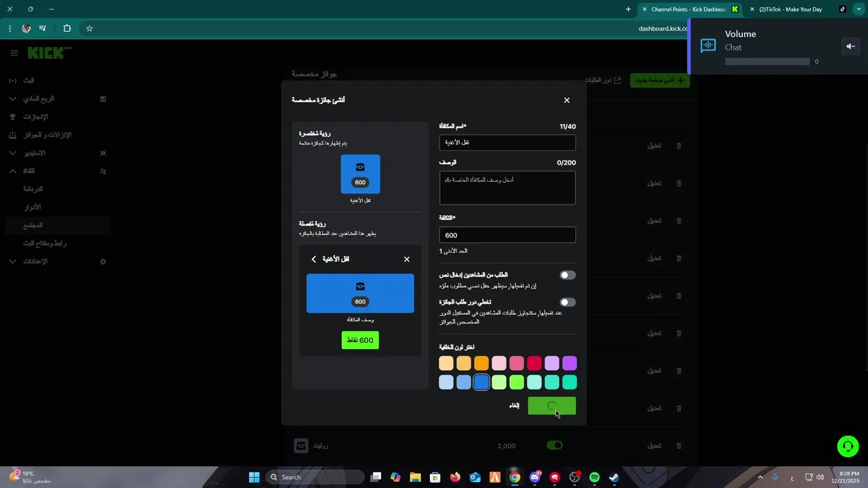Open the Kick sidebar hamburger menu

click(x=14, y=53)
